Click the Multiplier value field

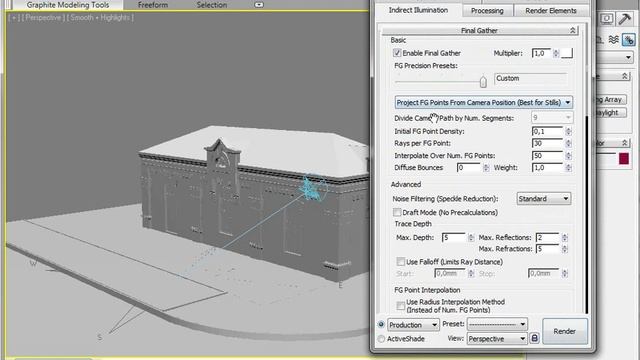coord(542,53)
